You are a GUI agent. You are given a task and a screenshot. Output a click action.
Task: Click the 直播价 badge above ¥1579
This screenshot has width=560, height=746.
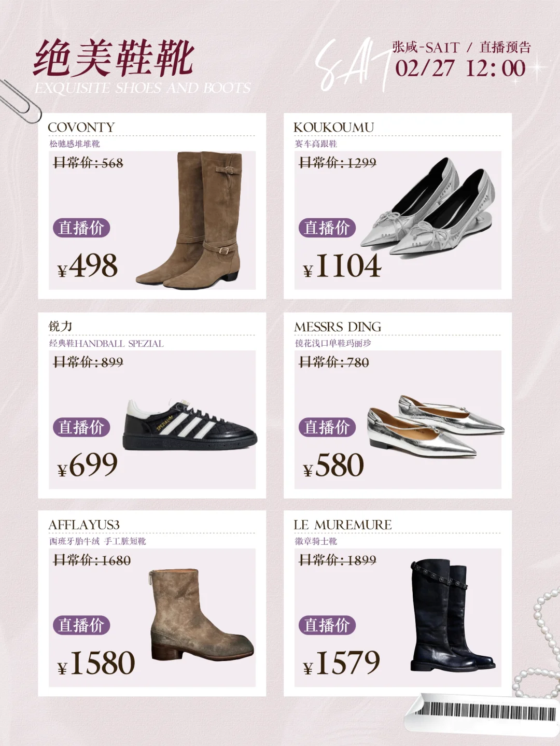pos(327,625)
